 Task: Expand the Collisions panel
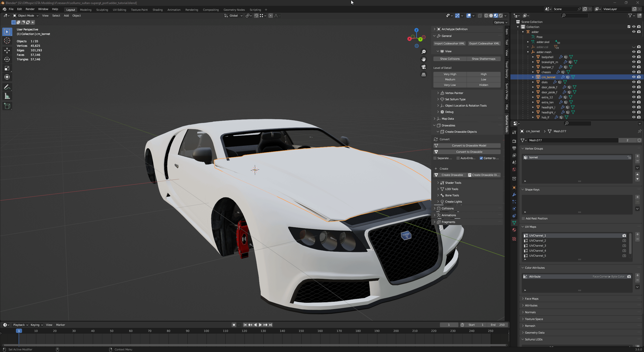[x=448, y=208]
